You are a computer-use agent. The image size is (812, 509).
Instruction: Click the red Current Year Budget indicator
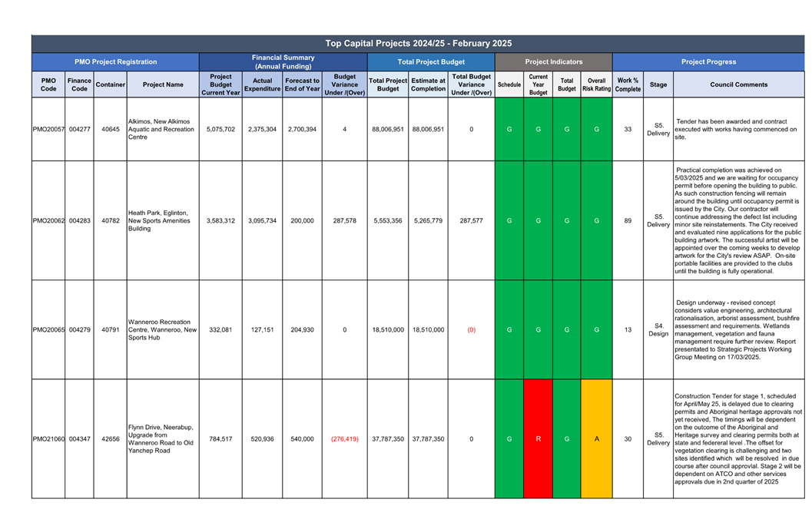click(x=538, y=439)
